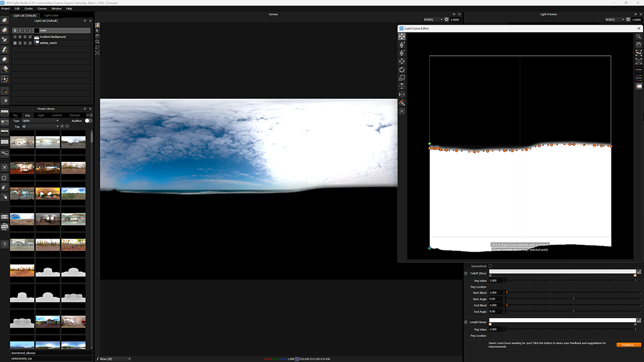Enable the Symmetrical checkbox
Viewport: 644px width, 362px height.
pos(489,265)
